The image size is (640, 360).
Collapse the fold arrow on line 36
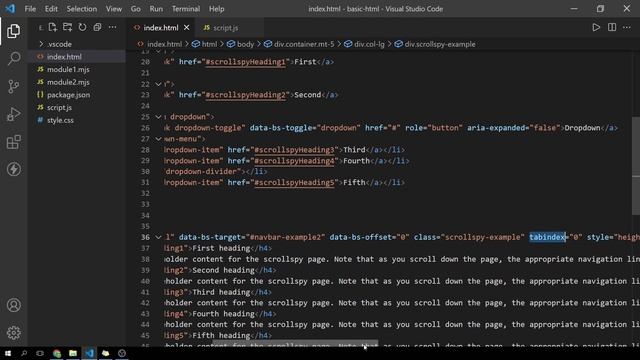pyautogui.click(x=158, y=237)
